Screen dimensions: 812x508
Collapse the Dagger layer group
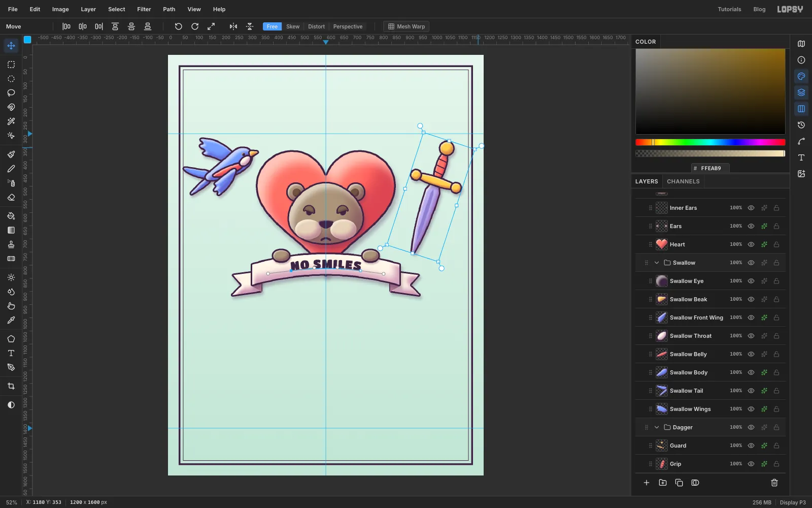pos(657,427)
